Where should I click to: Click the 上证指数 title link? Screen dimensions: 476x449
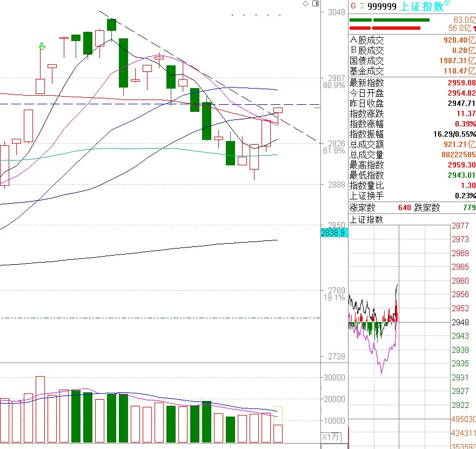pyautogui.click(x=422, y=6)
